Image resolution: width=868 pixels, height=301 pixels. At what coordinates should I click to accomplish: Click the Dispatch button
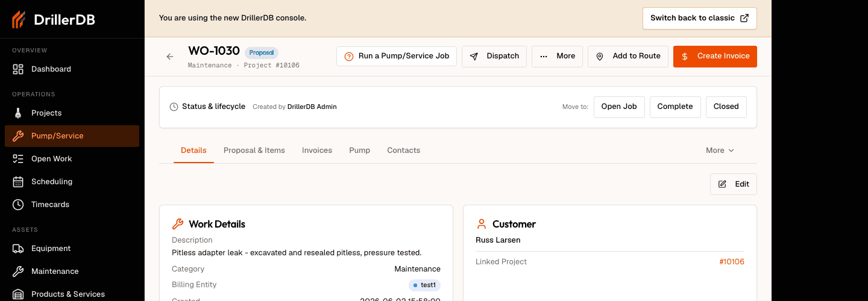tap(494, 56)
